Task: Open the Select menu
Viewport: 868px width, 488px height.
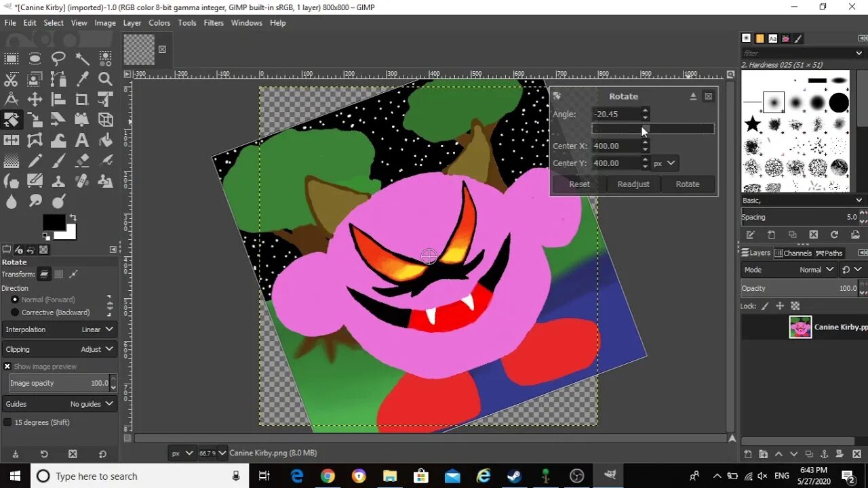Action: [54, 22]
